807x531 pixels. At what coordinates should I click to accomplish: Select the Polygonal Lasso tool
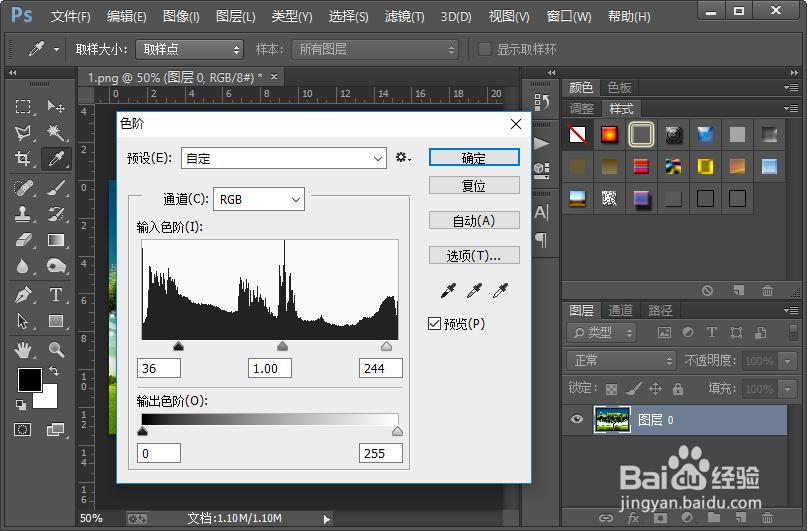23,133
